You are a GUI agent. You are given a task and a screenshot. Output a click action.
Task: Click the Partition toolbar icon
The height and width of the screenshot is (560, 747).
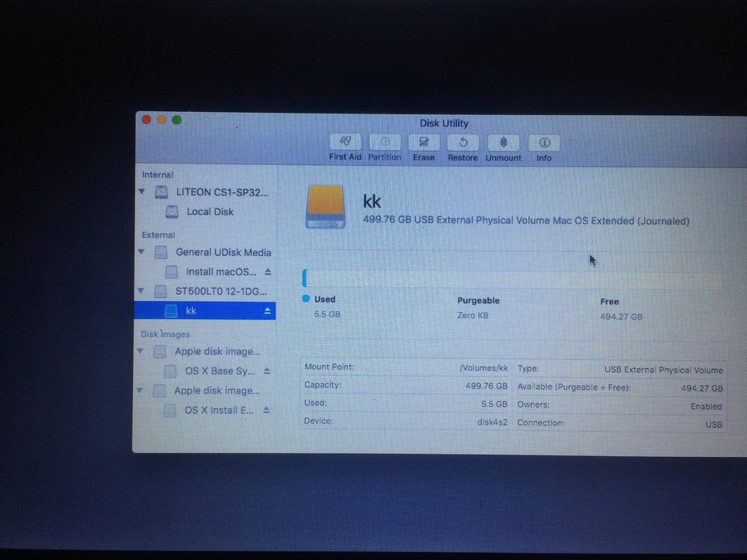point(385,142)
